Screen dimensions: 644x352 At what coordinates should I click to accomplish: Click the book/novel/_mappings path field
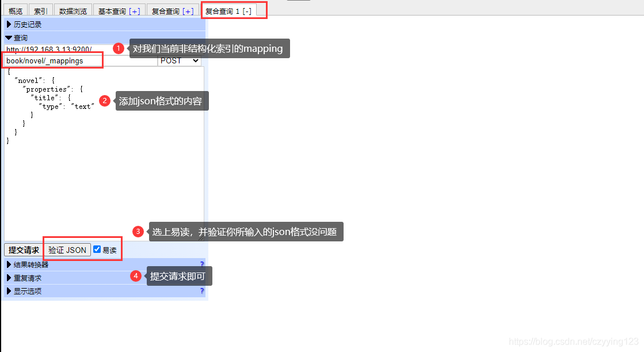(x=81, y=61)
